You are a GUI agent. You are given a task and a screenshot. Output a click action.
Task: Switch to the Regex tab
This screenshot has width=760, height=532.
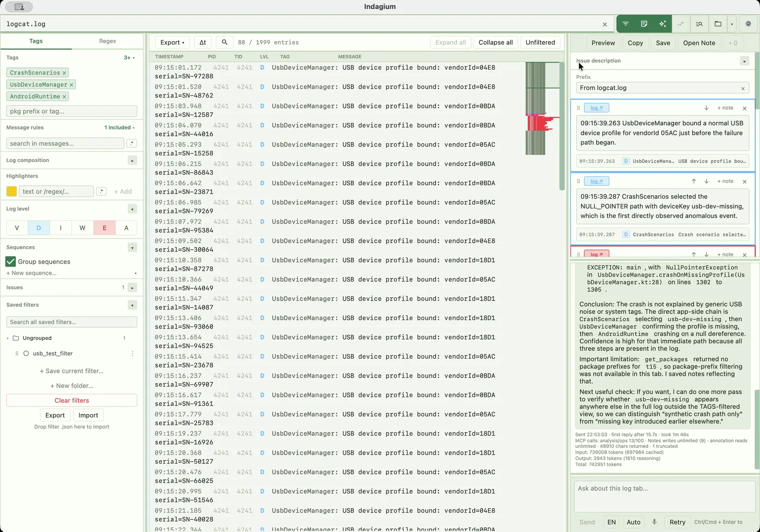click(107, 41)
